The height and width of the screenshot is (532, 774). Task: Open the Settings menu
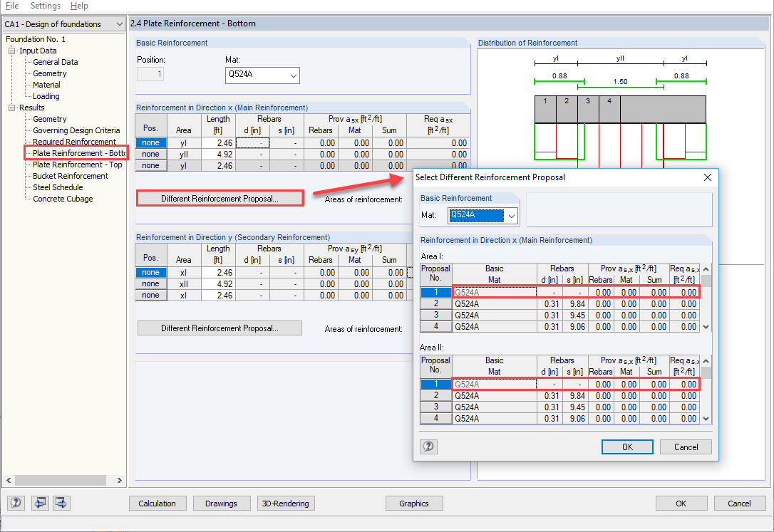click(x=46, y=6)
